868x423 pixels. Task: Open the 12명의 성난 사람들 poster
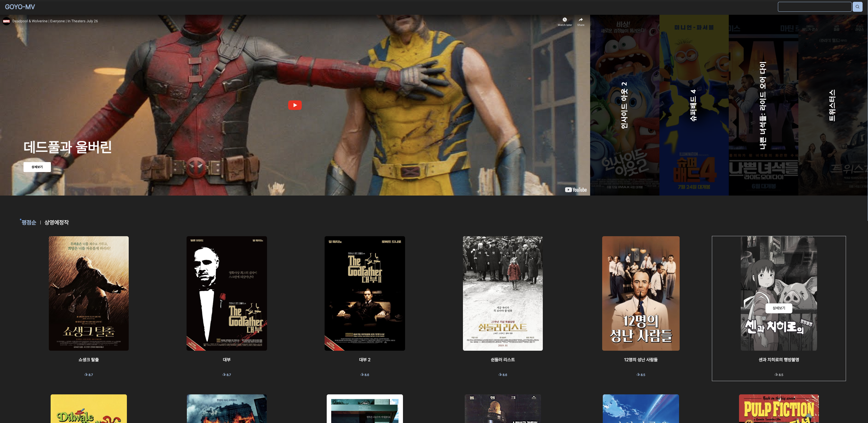[640, 293]
